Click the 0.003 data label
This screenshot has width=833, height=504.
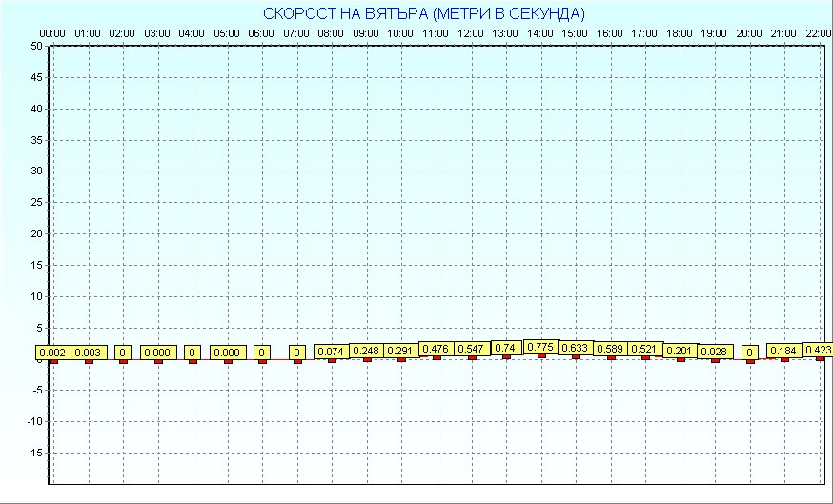point(89,353)
